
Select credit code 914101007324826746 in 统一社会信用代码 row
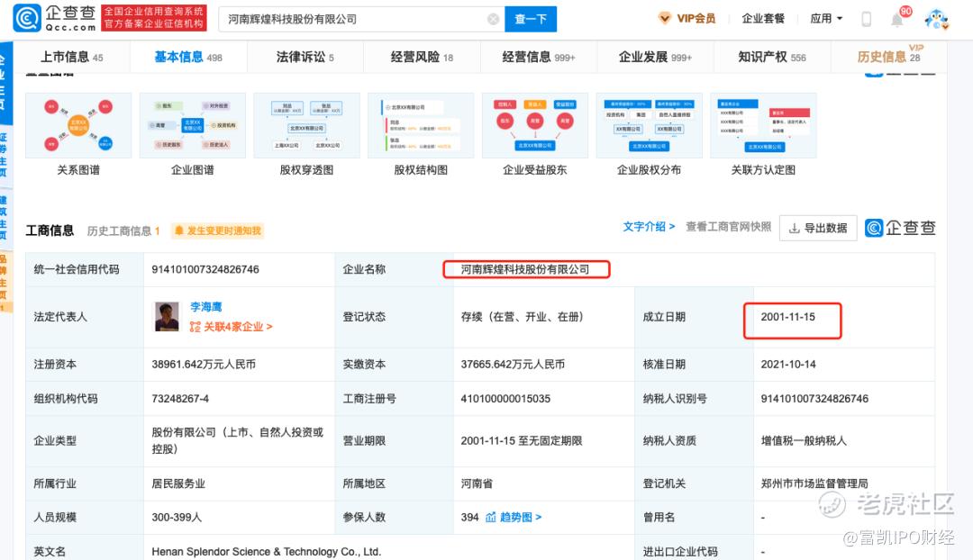pos(205,269)
